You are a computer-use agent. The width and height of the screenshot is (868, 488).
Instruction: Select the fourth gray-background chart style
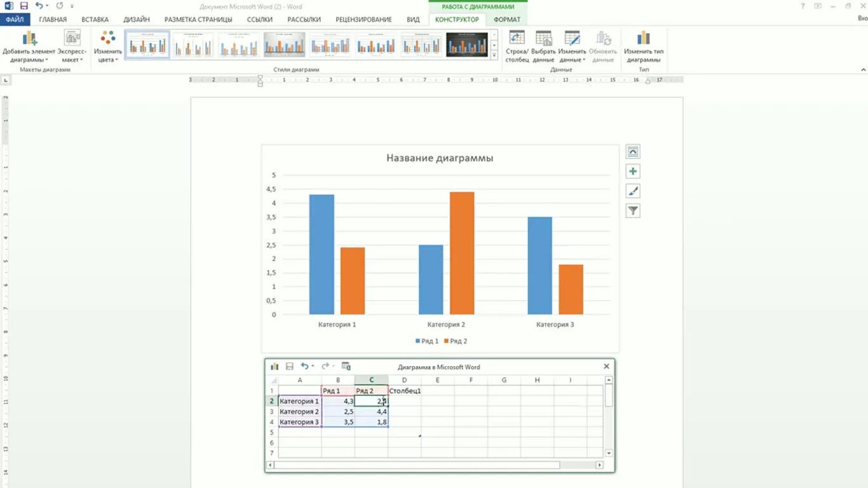285,45
